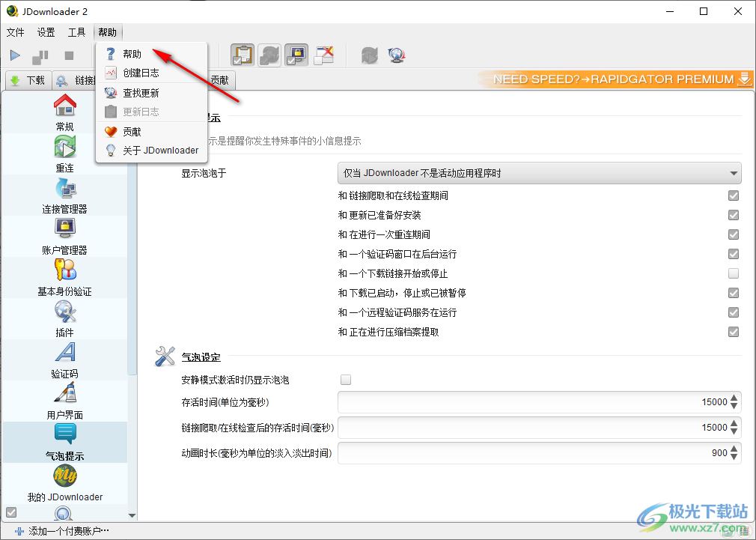Screen dimensions: 756x540
Task: Click the reconnect now toolbar icon
Action: click(x=369, y=55)
